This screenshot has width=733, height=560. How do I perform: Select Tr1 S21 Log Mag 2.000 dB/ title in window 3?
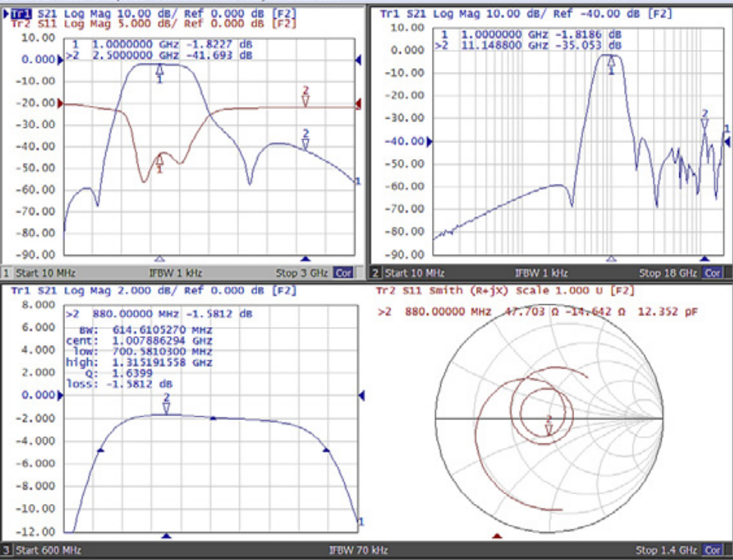(154, 291)
